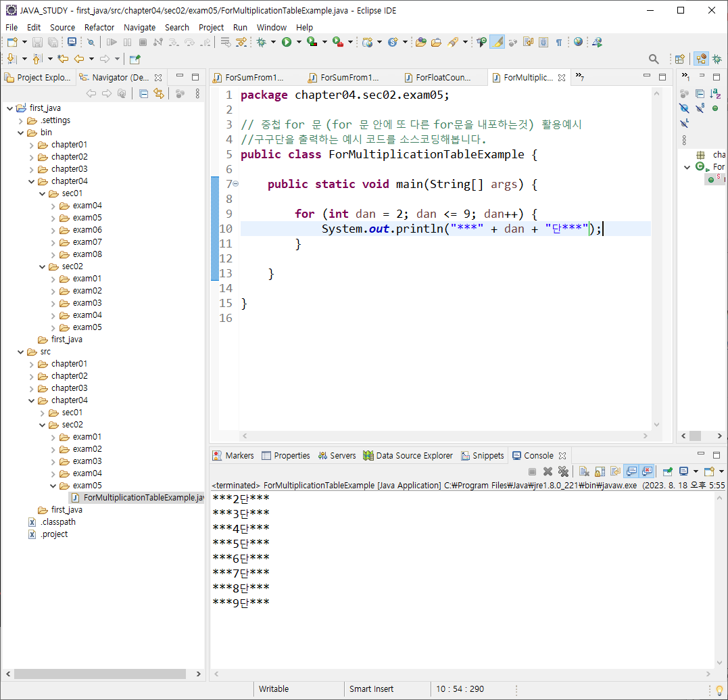Click the Back navigation yellow arrow
This screenshot has width=728, height=700.
pyautogui.click(x=79, y=59)
